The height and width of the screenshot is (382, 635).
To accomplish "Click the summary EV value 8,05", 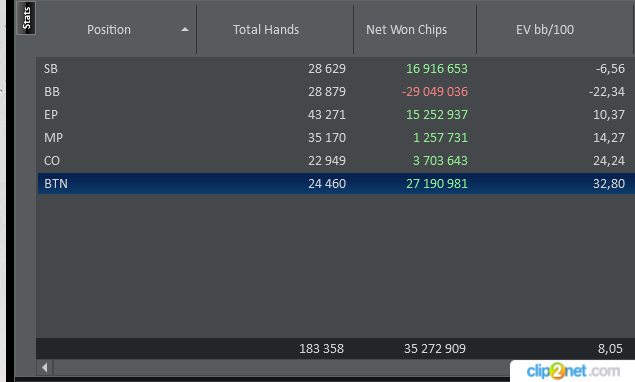I will pyautogui.click(x=610, y=348).
